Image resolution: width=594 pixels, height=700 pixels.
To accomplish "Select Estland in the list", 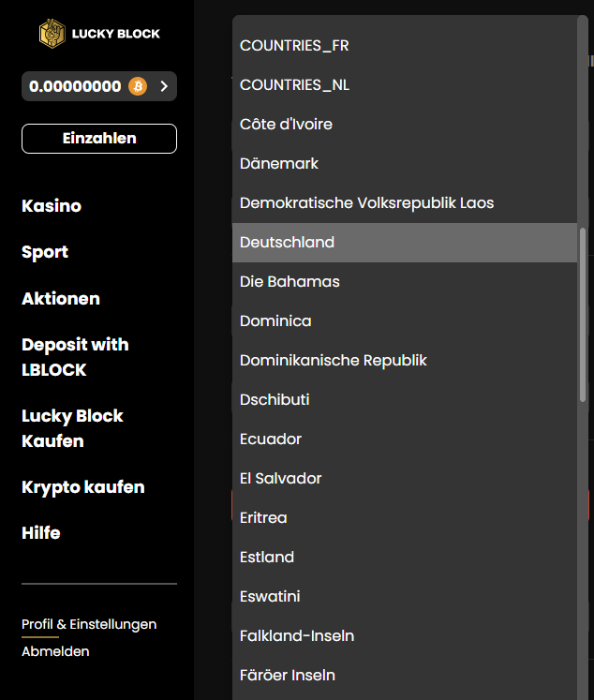I will [267, 558].
